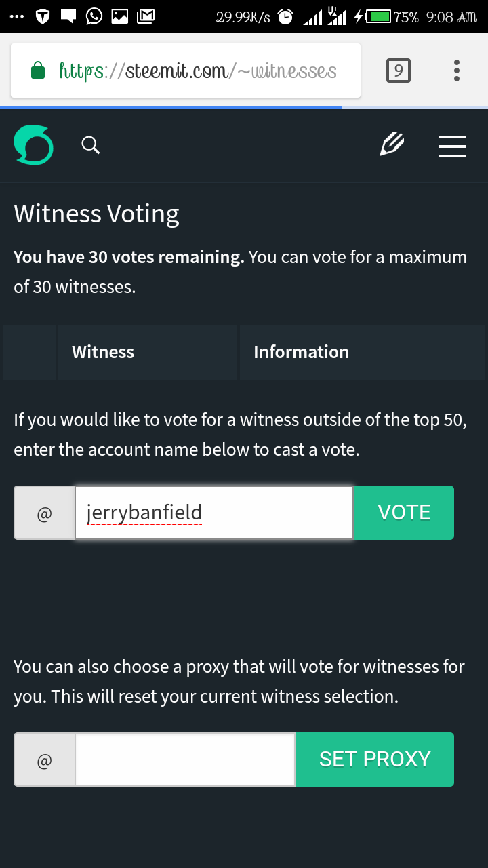This screenshot has width=488, height=868.
Task: Focus the empty proxy account field
Action: (x=185, y=759)
